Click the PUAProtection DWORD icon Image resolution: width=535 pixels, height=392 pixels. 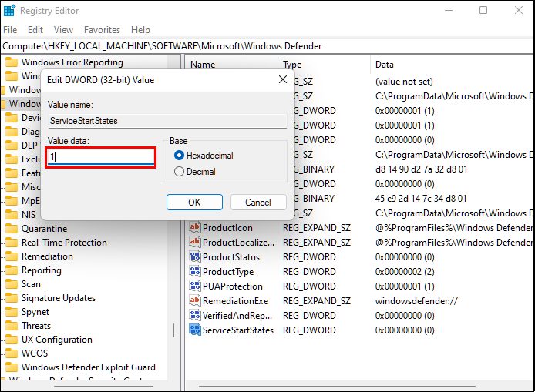195,286
